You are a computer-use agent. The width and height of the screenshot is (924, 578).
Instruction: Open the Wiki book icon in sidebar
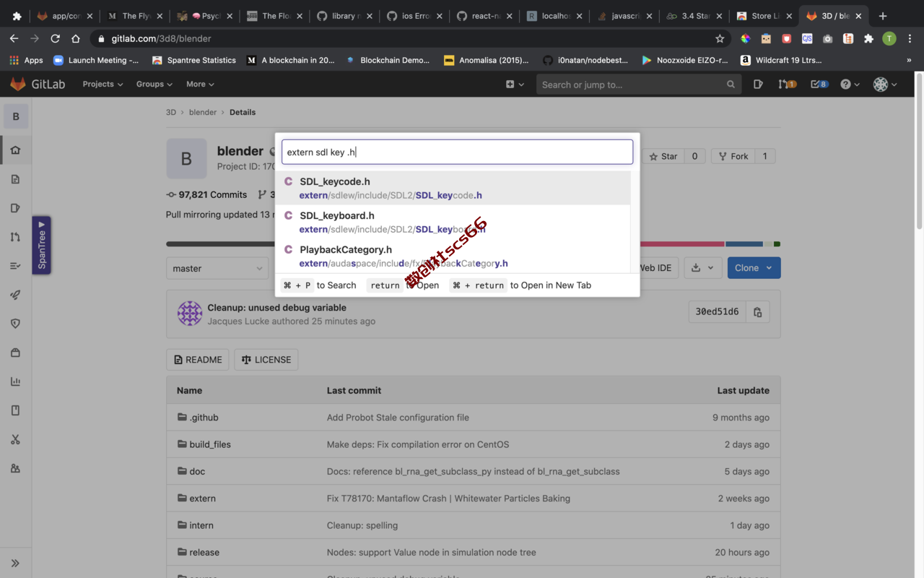click(x=15, y=410)
